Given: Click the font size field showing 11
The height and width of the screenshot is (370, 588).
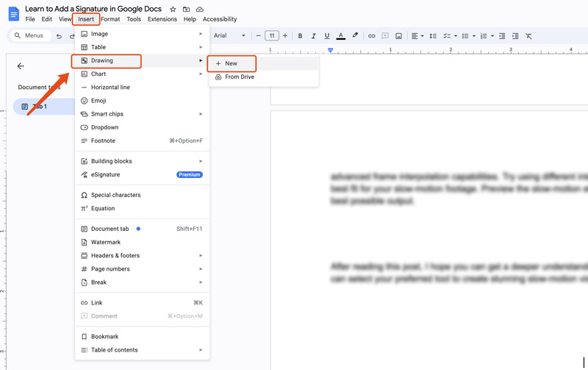Looking at the screenshot, I should pyautogui.click(x=272, y=36).
